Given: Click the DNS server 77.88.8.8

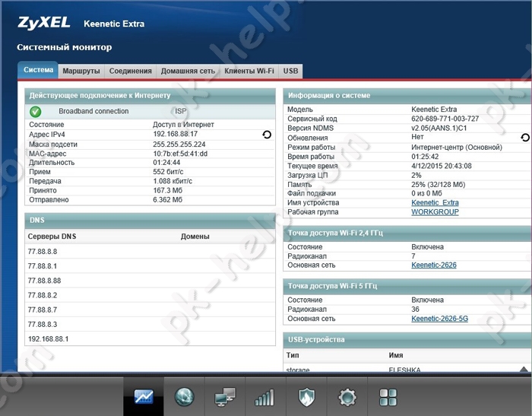Looking at the screenshot, I should tap(43, 252).
